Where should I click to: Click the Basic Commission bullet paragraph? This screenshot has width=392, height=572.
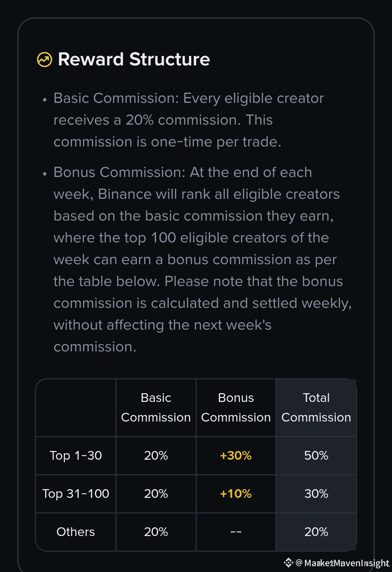189,120
